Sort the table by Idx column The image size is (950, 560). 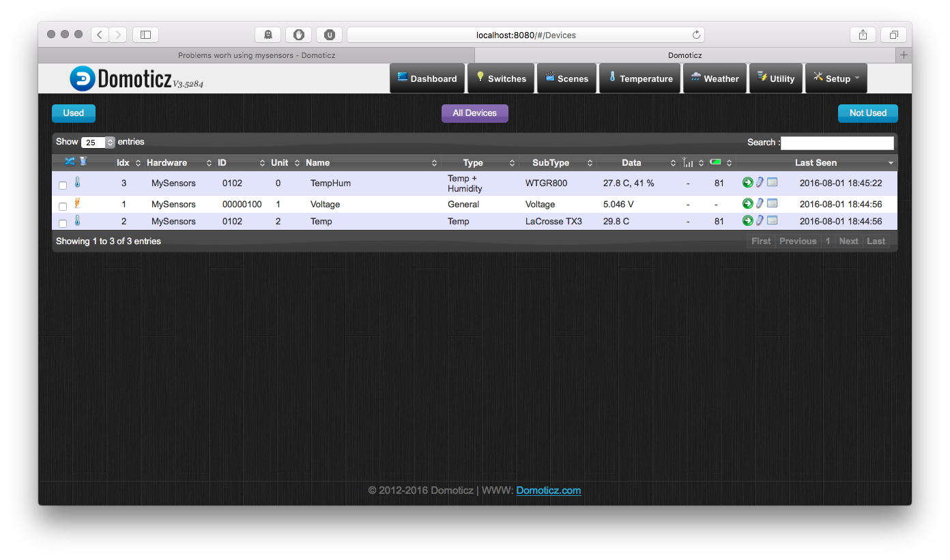pyautogui.click(x=128, y=162)
